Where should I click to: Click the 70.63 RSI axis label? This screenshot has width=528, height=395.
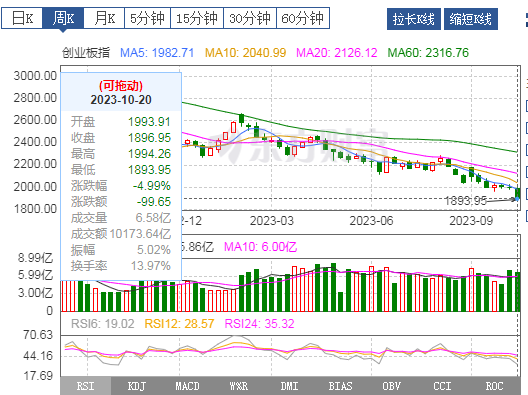coord(38,335)
